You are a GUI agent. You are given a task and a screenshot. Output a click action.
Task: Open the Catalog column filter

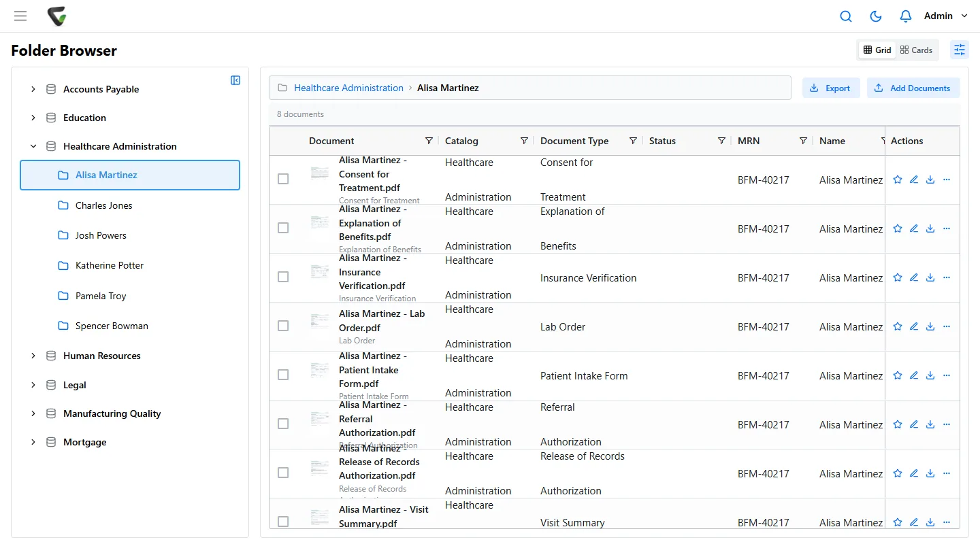click(524, 141)
